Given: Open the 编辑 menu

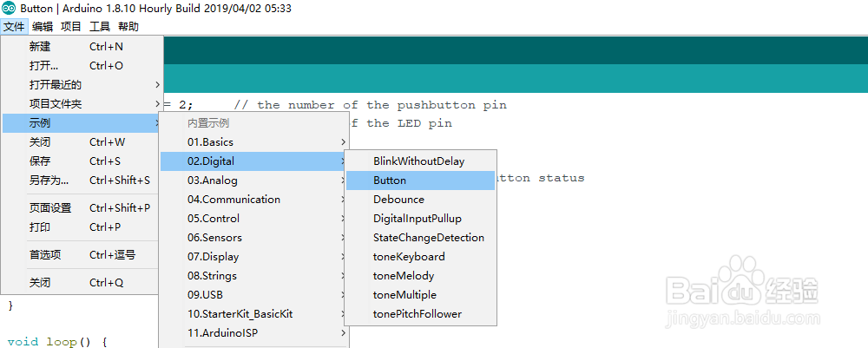Looking at the screenshot, I should [x=43, y=27].
